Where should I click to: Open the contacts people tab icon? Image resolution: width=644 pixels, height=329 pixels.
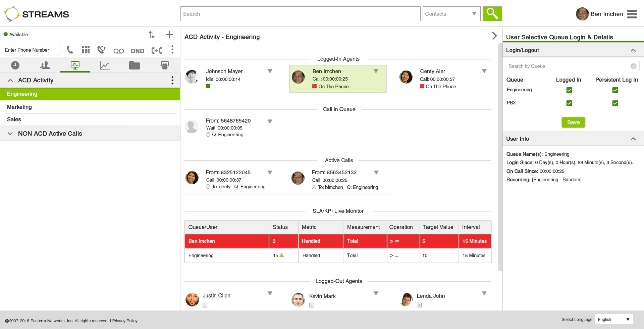tap(45, 65)
